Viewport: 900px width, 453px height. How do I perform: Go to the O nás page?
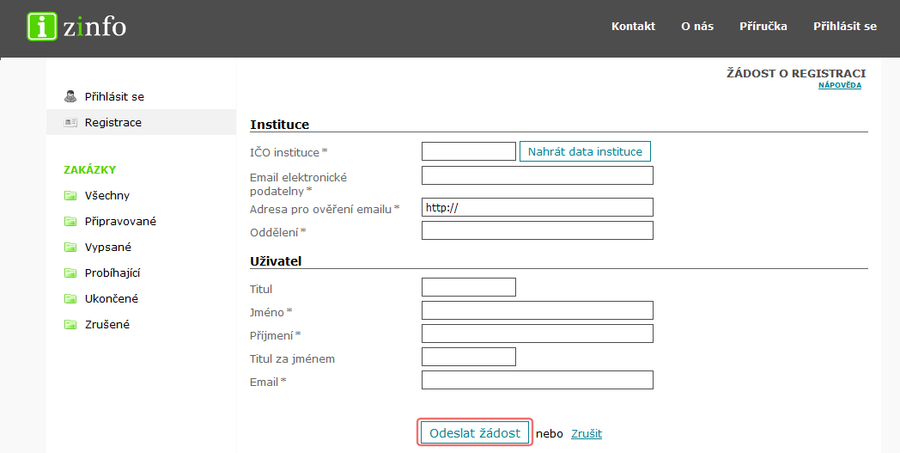point(697,26)
